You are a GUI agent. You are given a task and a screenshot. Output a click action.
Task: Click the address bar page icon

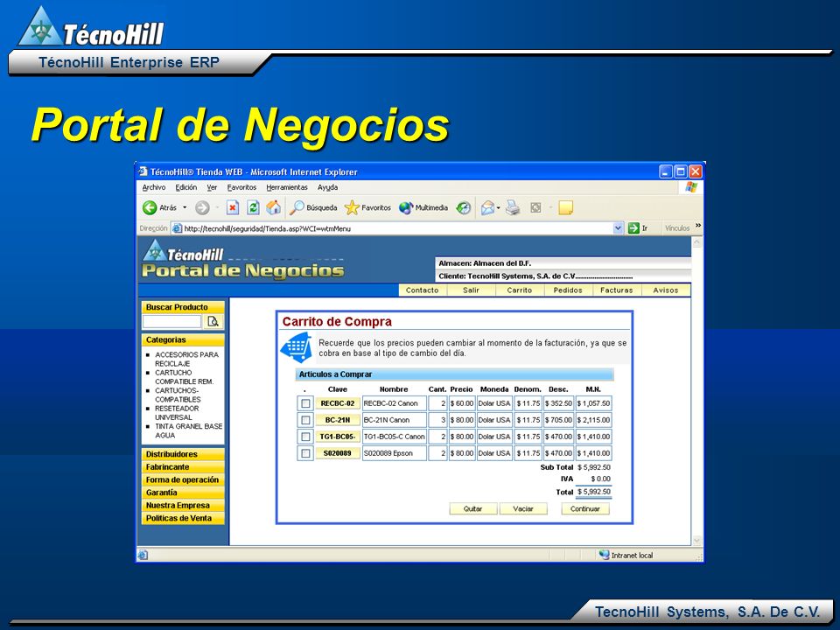pyautogui.click(x=177, y=228)
